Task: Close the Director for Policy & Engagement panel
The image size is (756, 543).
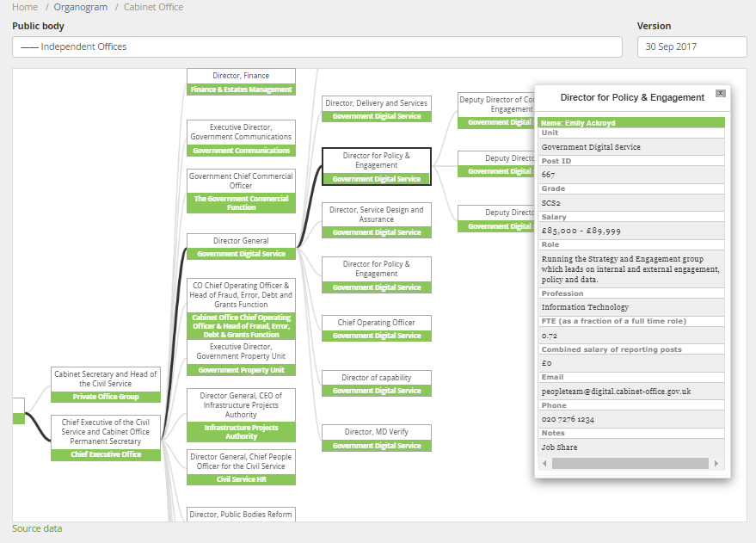Action: pos(721,93)
